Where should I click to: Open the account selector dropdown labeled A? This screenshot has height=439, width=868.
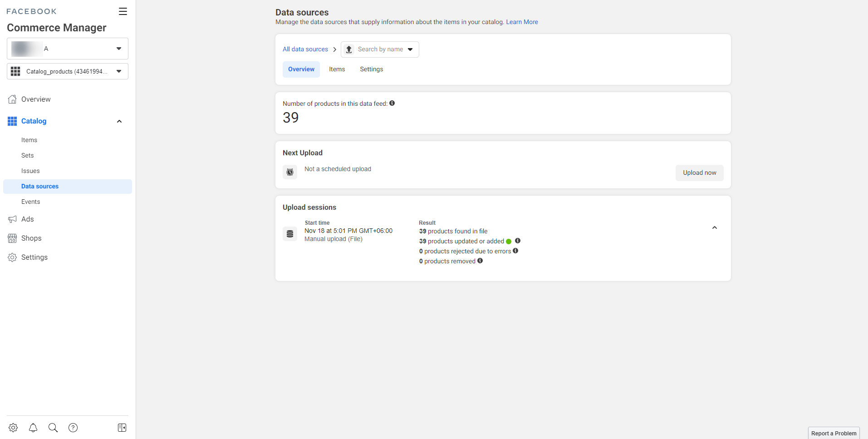[68, 49]
